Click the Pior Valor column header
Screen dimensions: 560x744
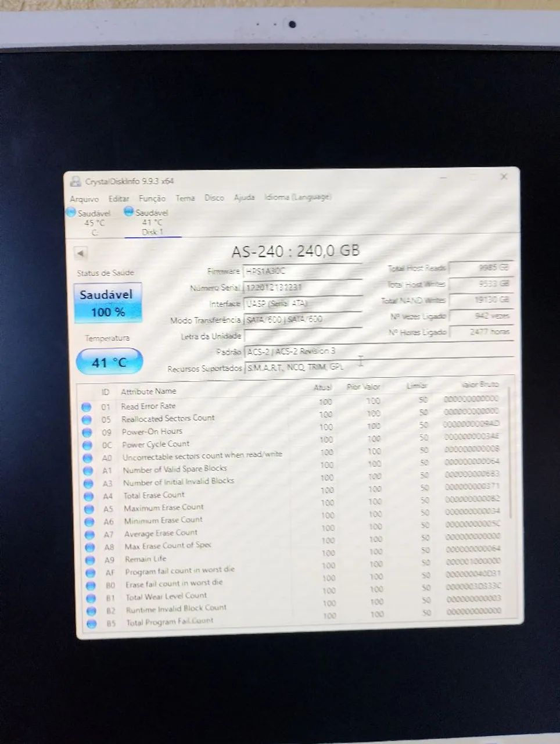(364, 387)
